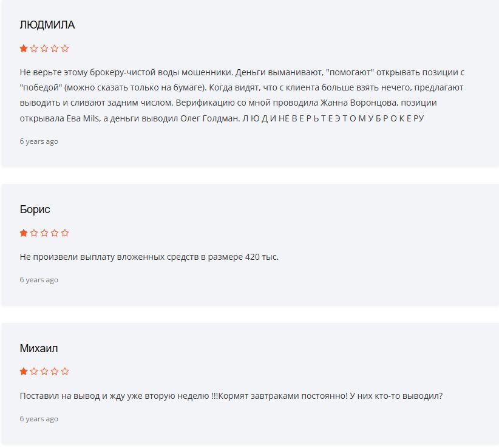Click the fourth star in Борис's rating
This screenshot has height=448, width=499.
coord(55,233)
